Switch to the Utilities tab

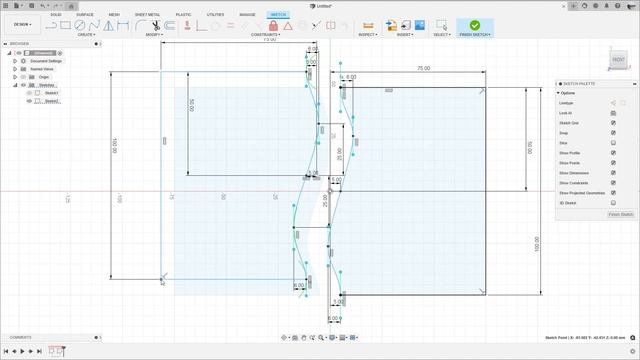(215, 15)
